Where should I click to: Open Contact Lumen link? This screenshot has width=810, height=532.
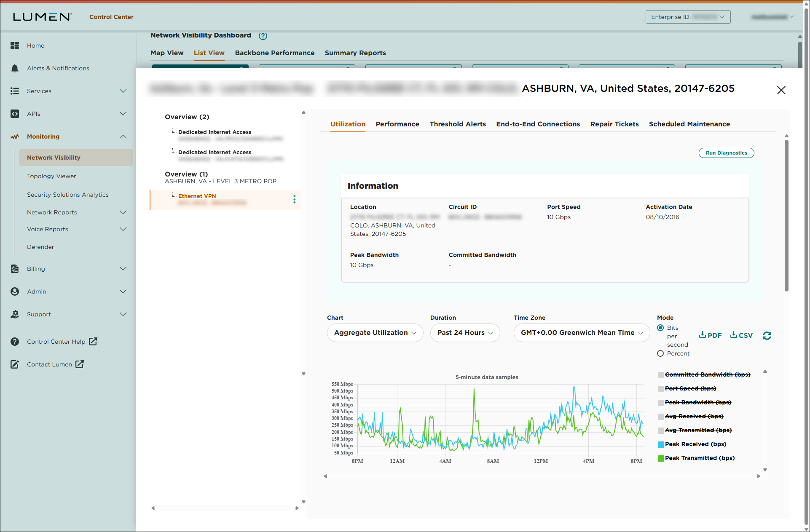pyautogui.click(x=49, y=364)
